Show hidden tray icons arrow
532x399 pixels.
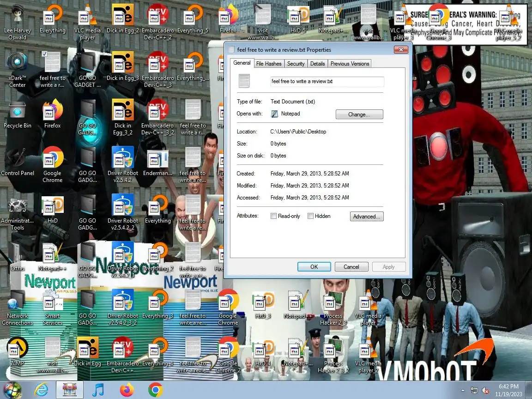(463, 391)
